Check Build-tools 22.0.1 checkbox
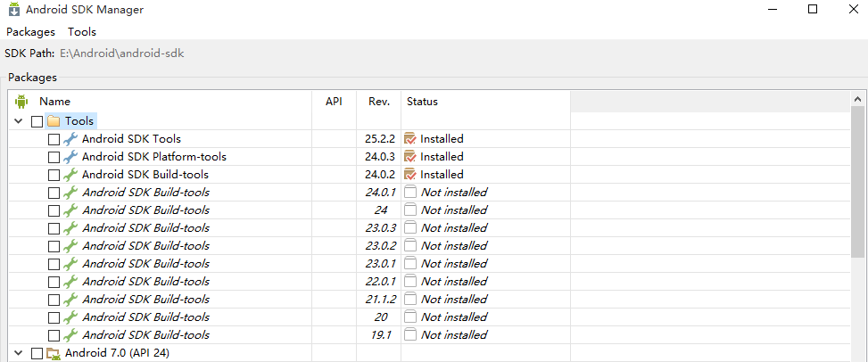This screenshot has width=868, height=362. [x=54, y=282]
